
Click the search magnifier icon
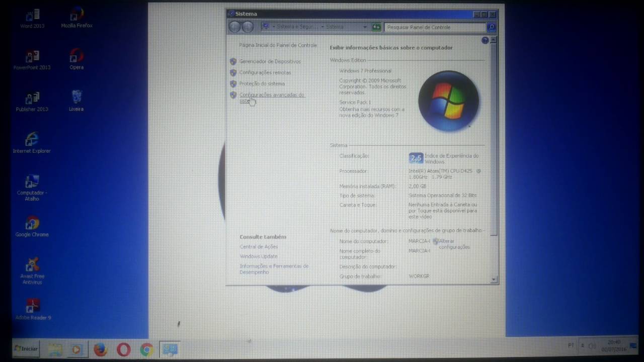pos(491,27)
